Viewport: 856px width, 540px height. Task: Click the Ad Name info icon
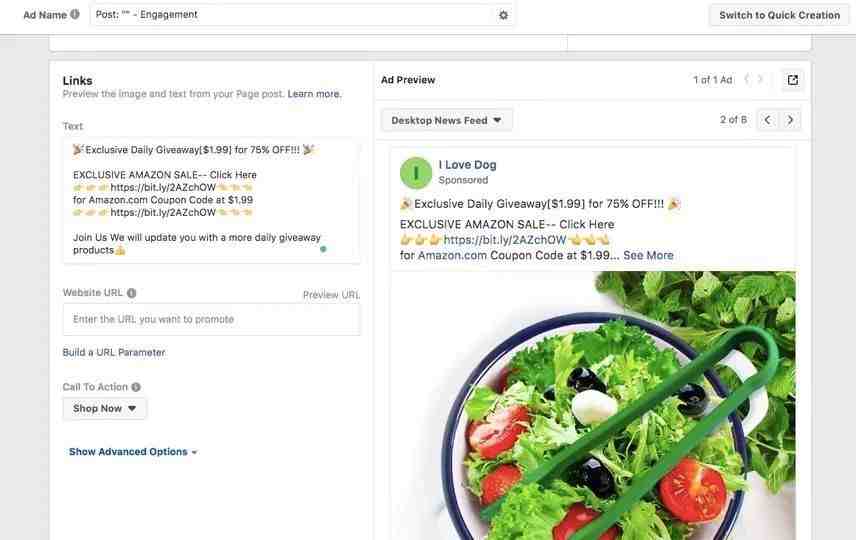[75, 14]
